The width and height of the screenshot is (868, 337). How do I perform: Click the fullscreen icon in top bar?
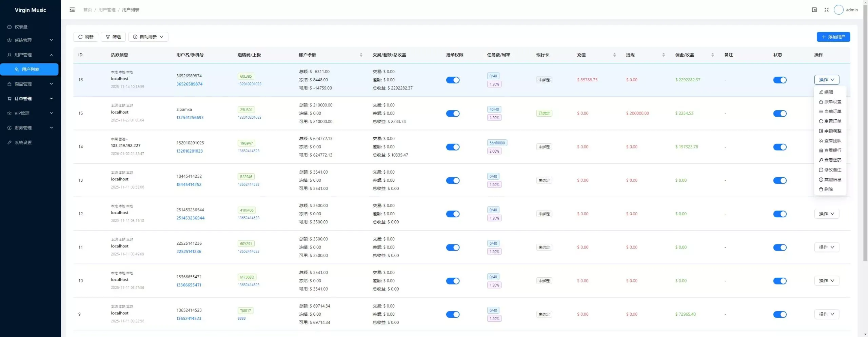pyautogui.click(x=826, y=10)
